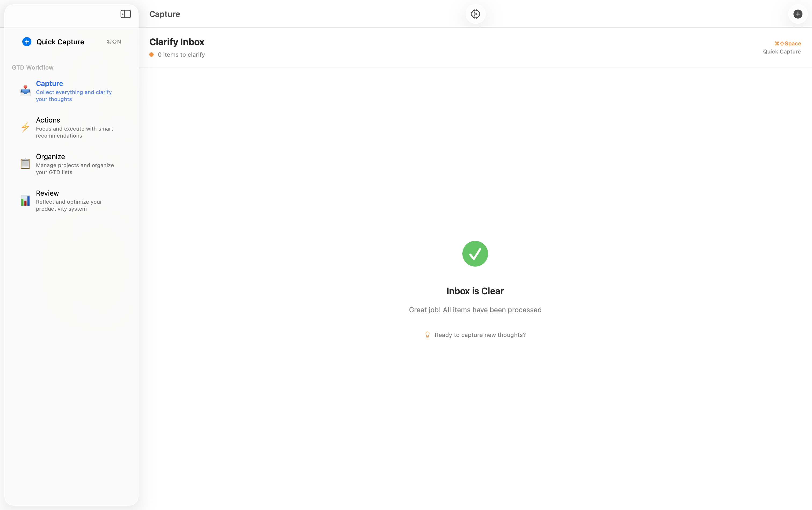812x510 pixels.
Task: Click the plus button in the top-right corner
Action: 798,14
